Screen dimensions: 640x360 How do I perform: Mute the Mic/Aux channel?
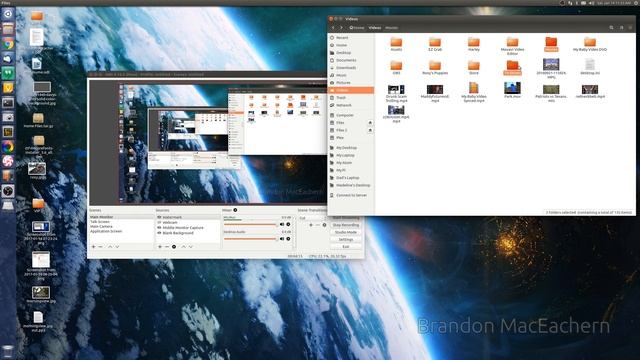coord(282,224)
